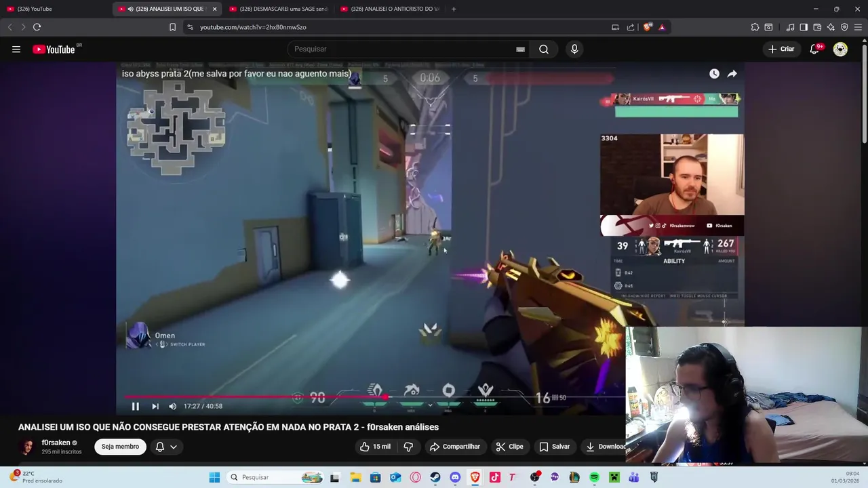Viewport: 868px width, 488px height.
Task: Switch to the ANALISEI O ANTICRISTO tab
Action: pyautogui.click(x=390, y=9)
